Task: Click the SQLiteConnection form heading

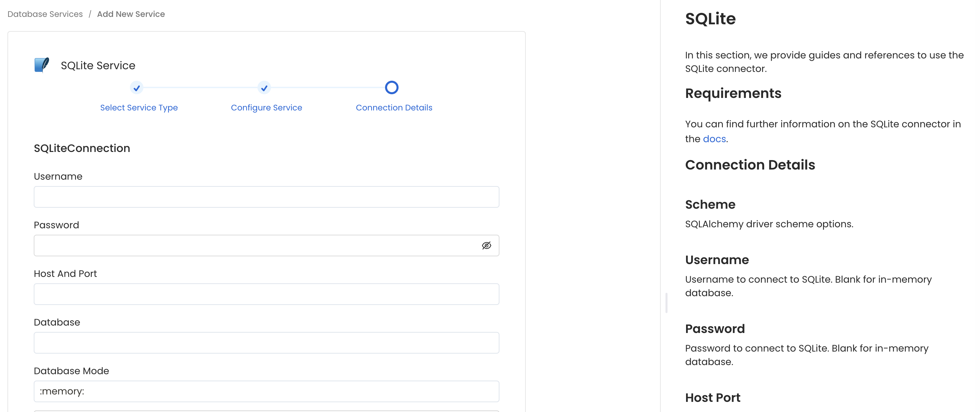Action: [x=82, y=148]
